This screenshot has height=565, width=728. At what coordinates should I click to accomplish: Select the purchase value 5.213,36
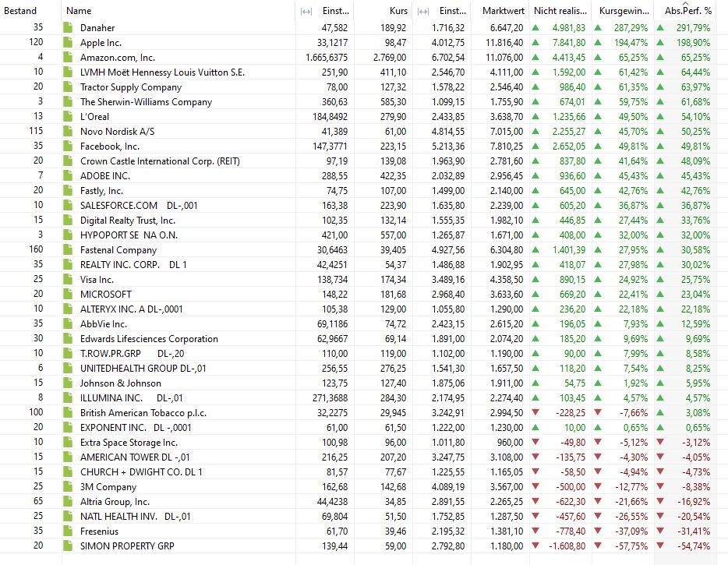[x=448, y=147]
